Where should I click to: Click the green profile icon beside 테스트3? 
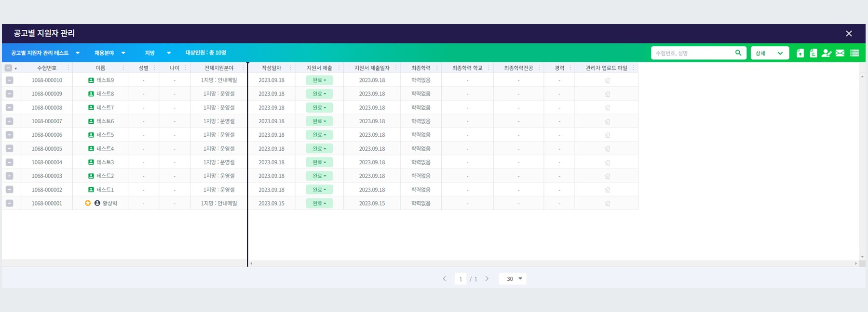coord(91,162)
